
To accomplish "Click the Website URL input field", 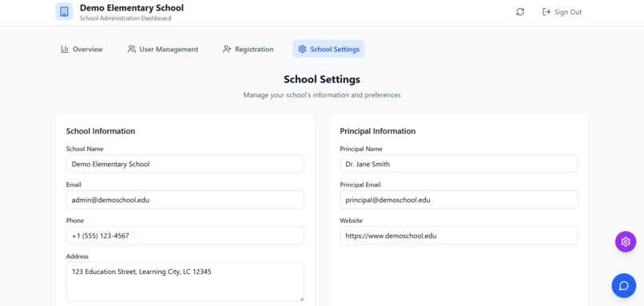I will click(x=459, y=236).
